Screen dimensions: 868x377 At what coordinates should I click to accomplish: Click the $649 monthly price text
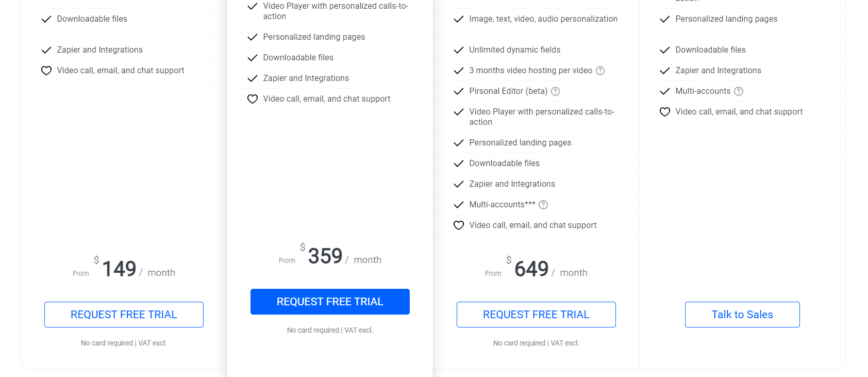click(531, 268)
